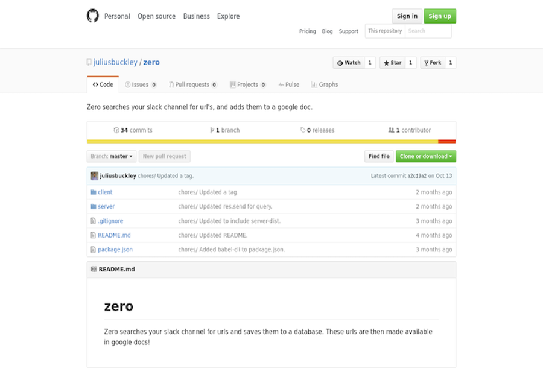Click the Find file button
Image resolution: width=543 pixels, height=392 pixels.
tap(379, 156)
